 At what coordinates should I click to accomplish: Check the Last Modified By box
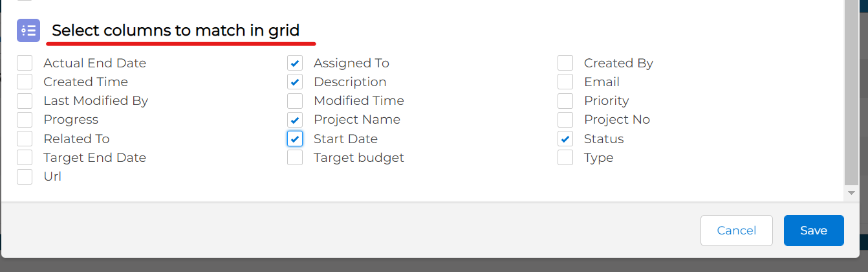[x=25, y=101]
